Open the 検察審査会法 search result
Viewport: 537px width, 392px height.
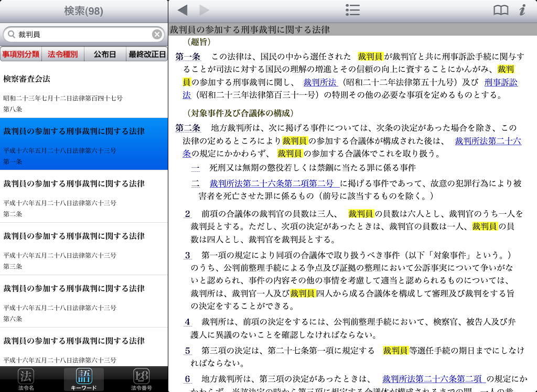pos(84,92)
